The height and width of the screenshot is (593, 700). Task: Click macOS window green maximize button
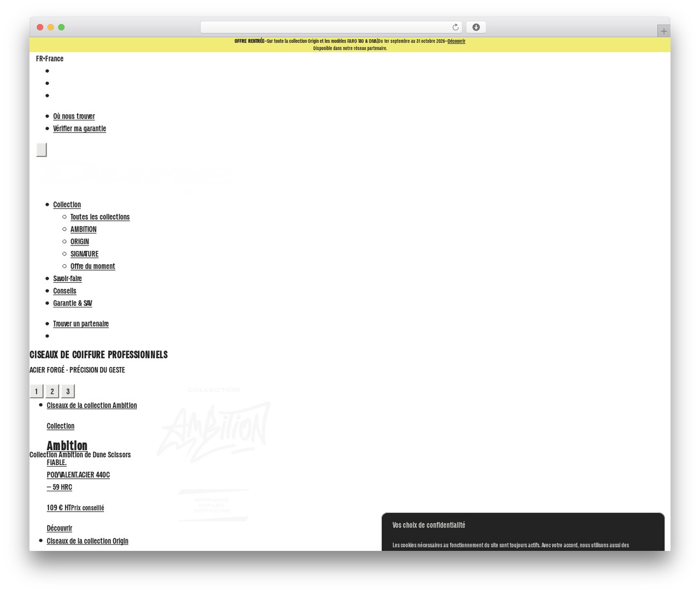pyautogui.click(x=61, y=27)
